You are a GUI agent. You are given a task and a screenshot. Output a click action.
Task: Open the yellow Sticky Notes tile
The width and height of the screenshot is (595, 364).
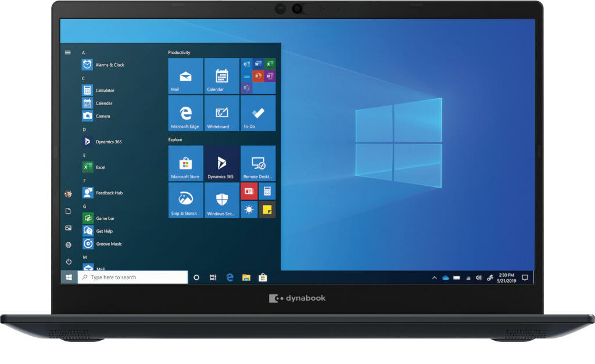pyautogui.click(x=267, y=210)
